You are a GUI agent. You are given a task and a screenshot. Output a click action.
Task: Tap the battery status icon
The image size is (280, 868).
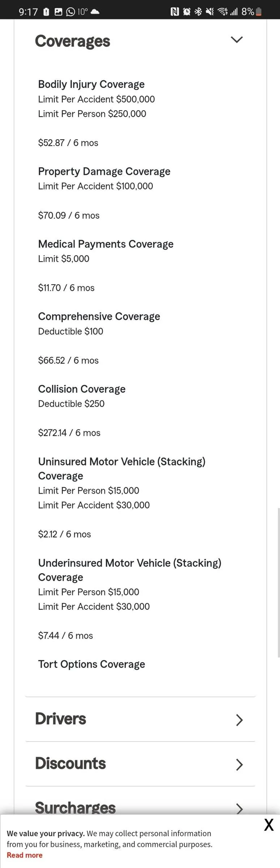click(258, 12)
